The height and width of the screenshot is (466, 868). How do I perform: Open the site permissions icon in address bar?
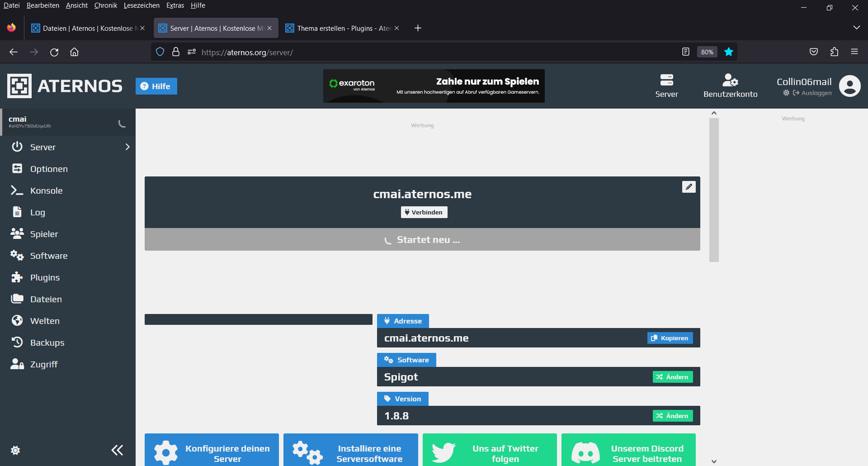coord(192,52)
